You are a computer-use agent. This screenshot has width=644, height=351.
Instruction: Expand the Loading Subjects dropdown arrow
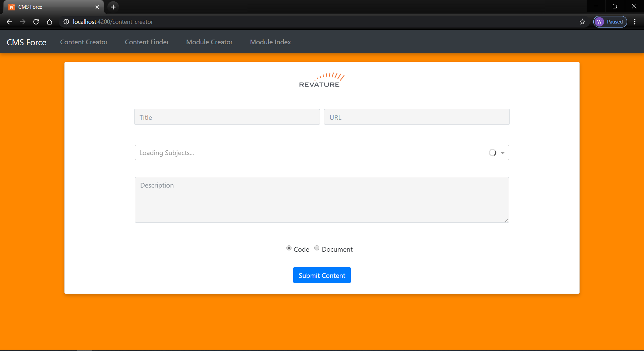coord(502,153)
